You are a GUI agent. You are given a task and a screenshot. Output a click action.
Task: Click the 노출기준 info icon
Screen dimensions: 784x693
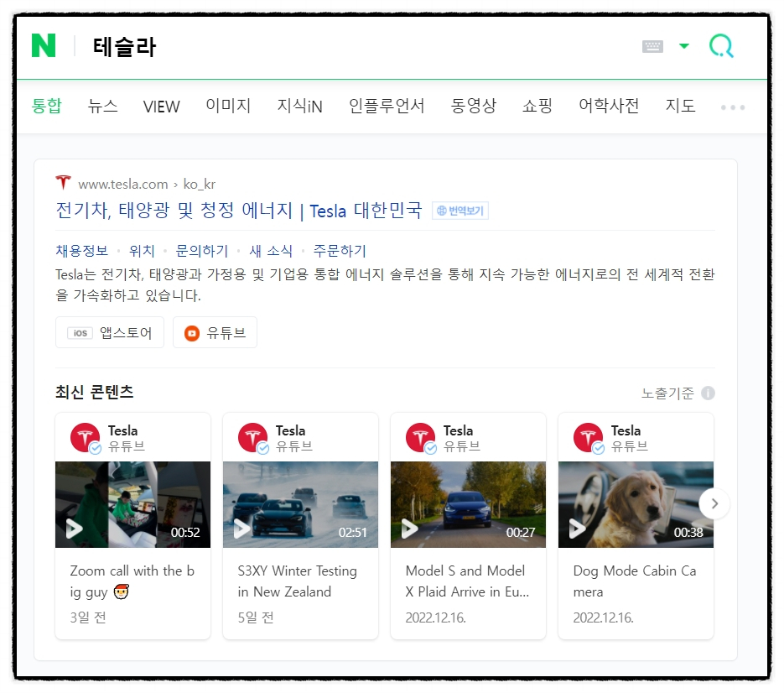pos(708,393)
